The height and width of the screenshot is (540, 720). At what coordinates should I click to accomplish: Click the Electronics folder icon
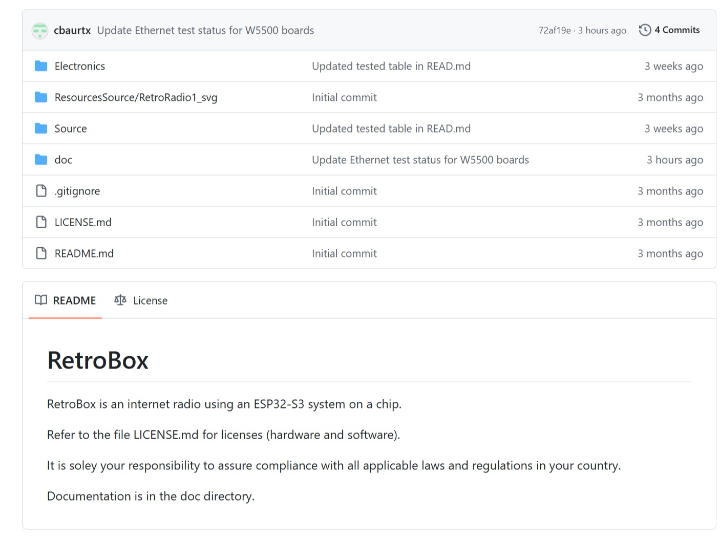coord(41,66)
